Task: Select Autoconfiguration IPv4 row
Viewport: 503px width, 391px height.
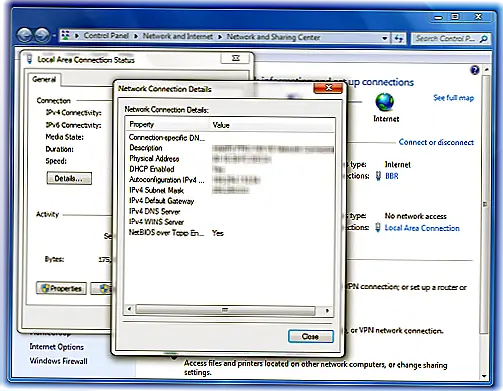Action: 230,180
